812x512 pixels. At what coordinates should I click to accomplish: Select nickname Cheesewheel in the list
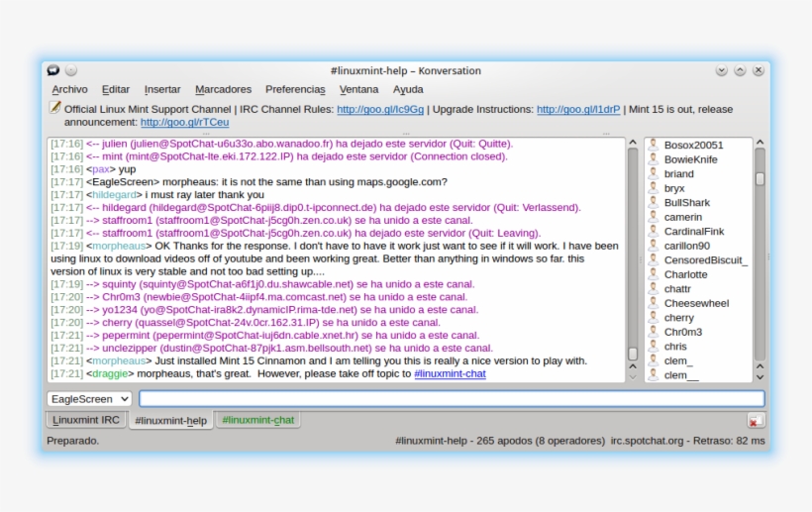[x=696, y=303]
